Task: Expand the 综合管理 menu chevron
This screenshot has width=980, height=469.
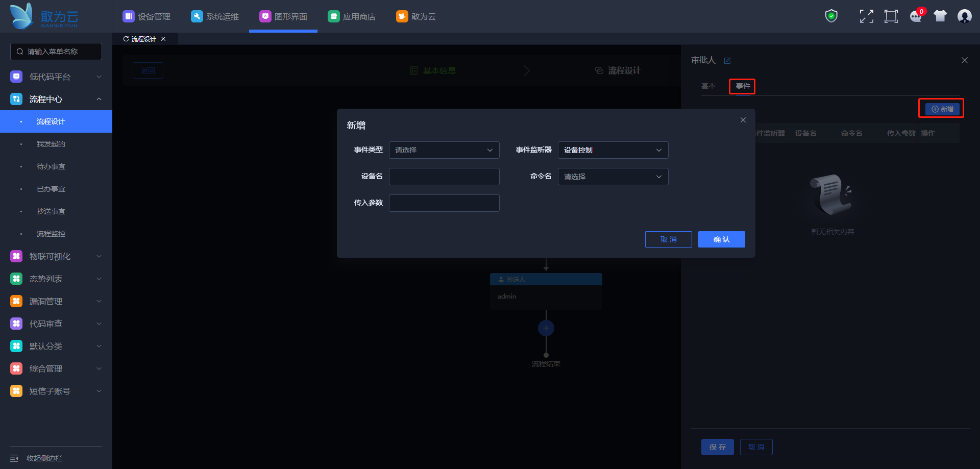Action: click(99, 368)
